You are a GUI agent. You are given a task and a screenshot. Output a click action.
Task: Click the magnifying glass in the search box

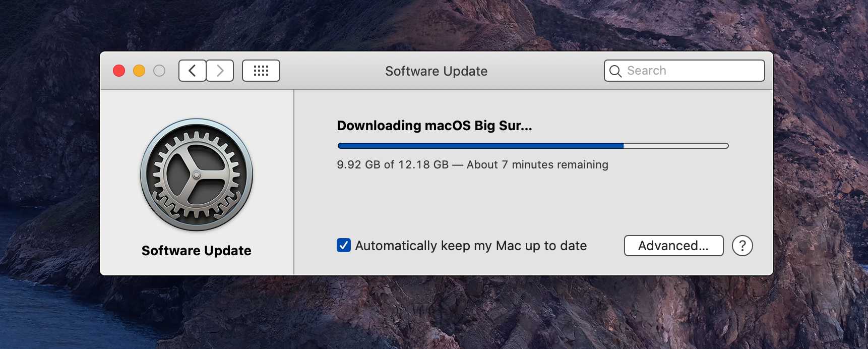[x=615, y=71]
